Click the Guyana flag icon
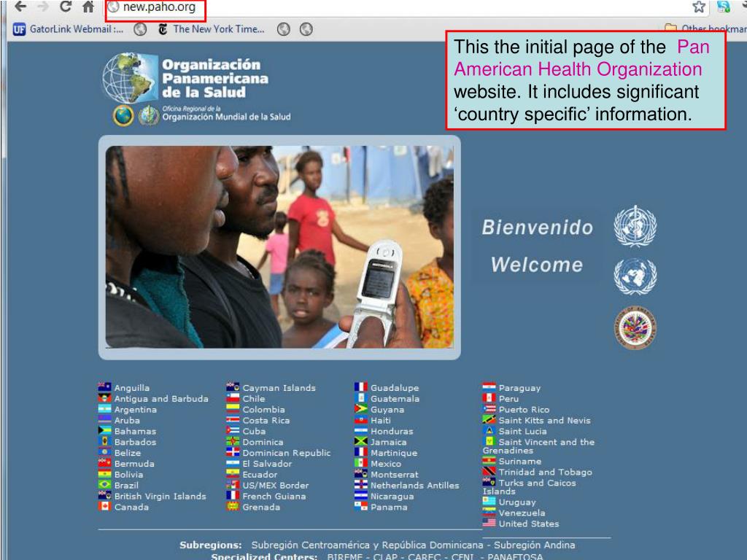 tap(360, 408)
